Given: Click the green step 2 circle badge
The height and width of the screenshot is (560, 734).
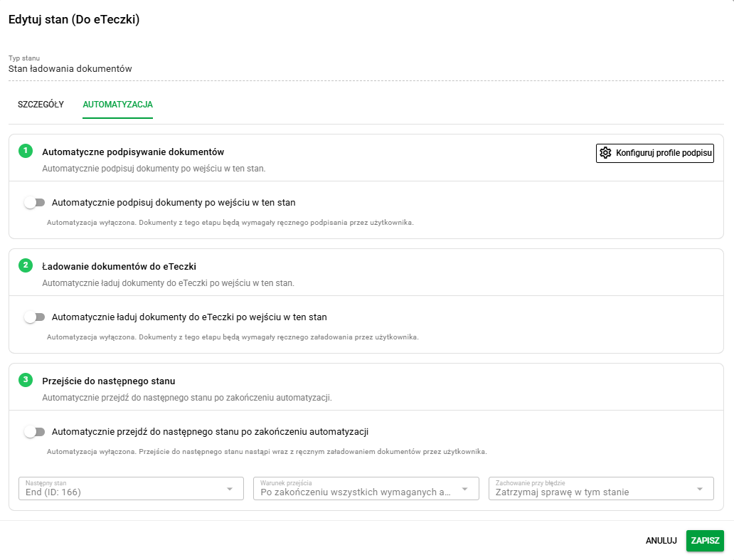Looking at the screenshot, I should point(26,265).
